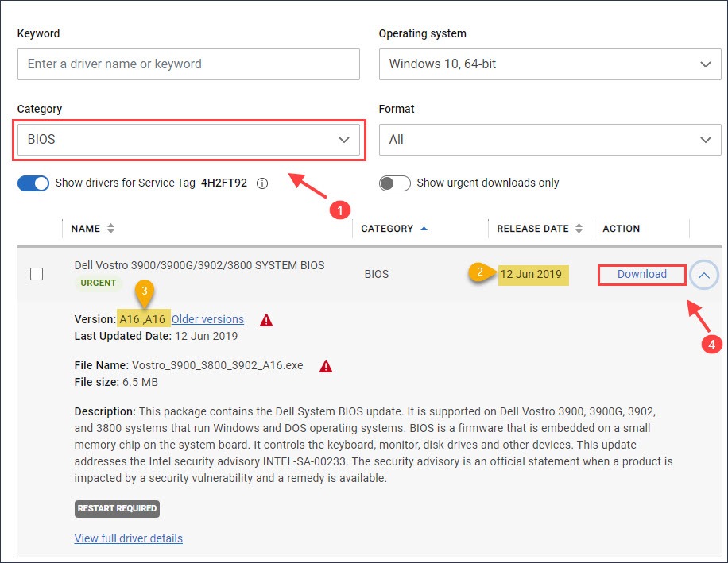Tick the Dell Vostro SYSTEM BIOS checkbox
The width and height of the screenshot is (728, 563).
[x=37, y=274]
